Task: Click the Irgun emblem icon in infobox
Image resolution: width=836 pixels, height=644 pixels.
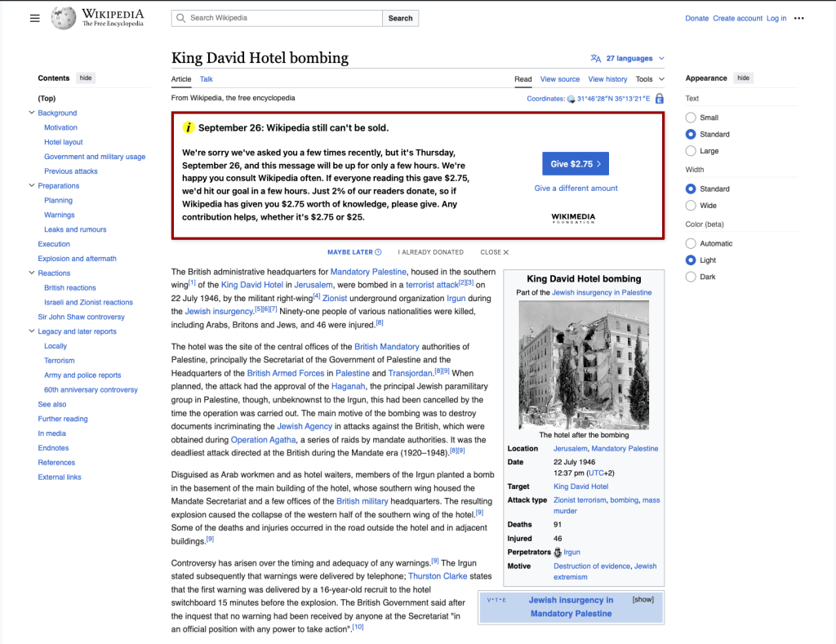Action: click(x=558, y=553)
